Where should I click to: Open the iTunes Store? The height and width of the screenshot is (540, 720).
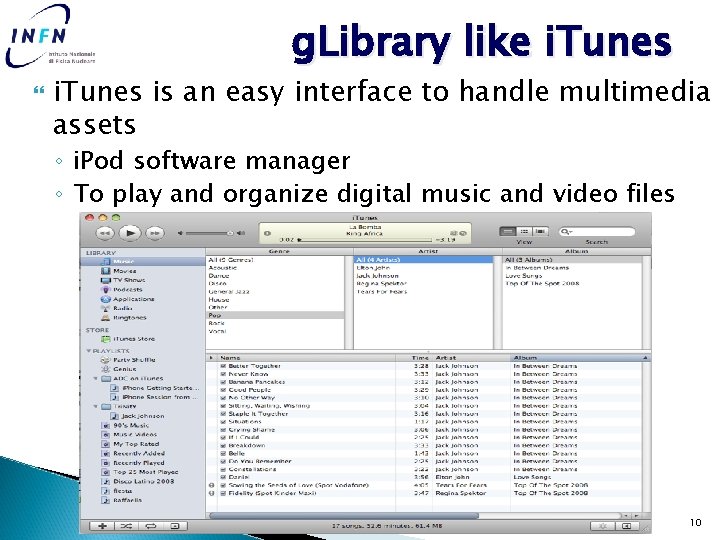click(142, 339)
